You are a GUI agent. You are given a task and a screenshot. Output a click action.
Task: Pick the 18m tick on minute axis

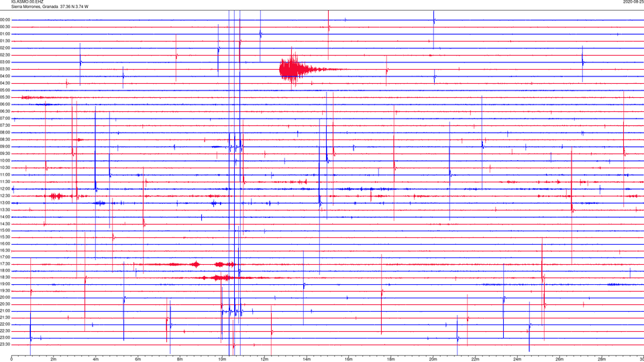tap(390, 359)
